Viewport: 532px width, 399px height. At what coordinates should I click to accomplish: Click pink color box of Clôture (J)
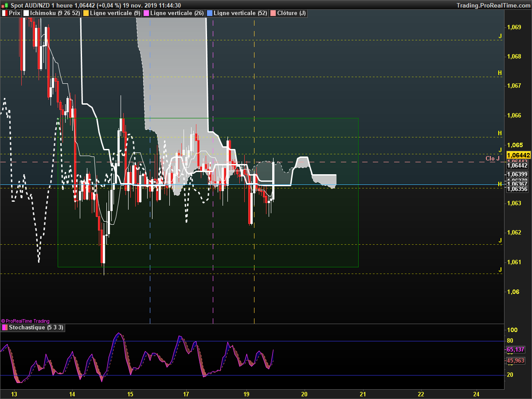273,13
